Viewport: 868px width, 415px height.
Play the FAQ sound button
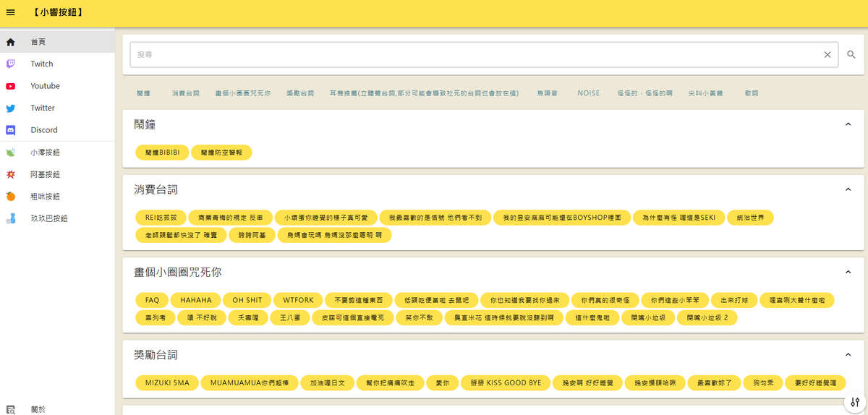152,300
